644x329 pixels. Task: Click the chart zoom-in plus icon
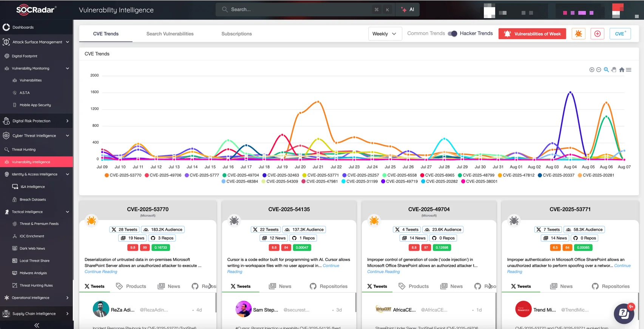591,70
